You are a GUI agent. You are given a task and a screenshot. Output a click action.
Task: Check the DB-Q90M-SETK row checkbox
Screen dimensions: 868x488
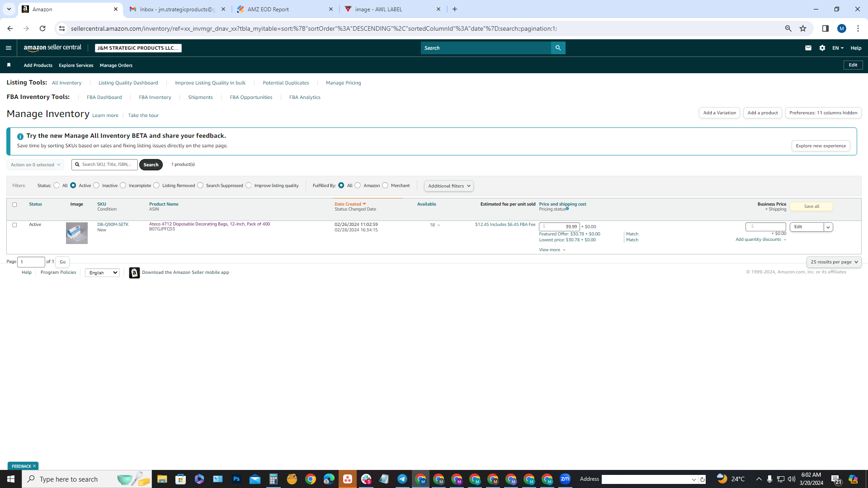[14, 225]
